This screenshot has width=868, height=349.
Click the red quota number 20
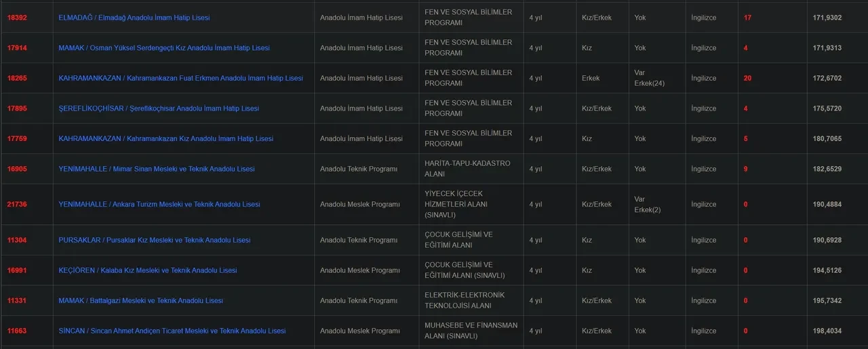tap(747, 78)
